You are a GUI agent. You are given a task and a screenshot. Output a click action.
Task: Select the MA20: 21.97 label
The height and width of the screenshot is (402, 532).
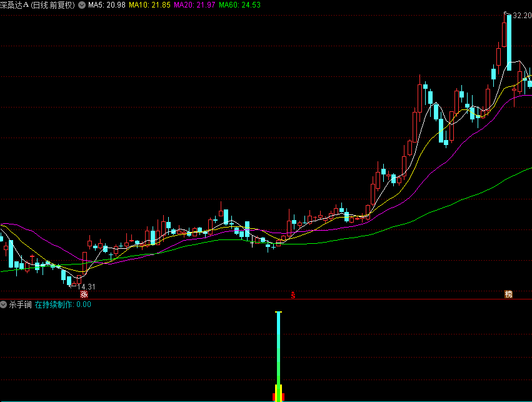tap(194, 5)
